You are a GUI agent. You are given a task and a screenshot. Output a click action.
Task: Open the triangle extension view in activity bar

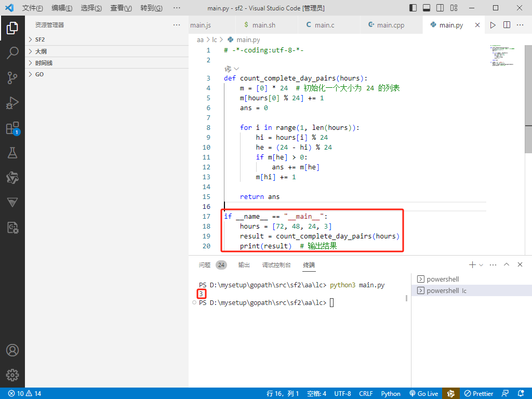tap(12, 203)
